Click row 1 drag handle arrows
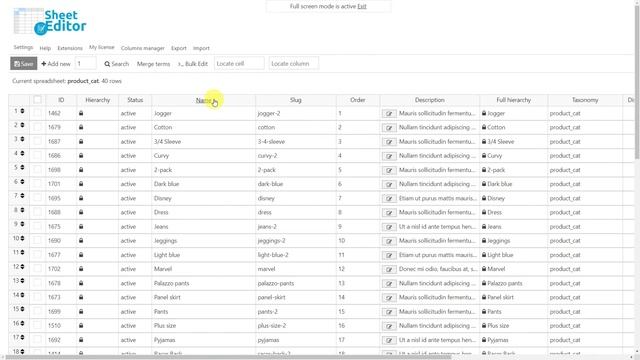 pos(22,111)
